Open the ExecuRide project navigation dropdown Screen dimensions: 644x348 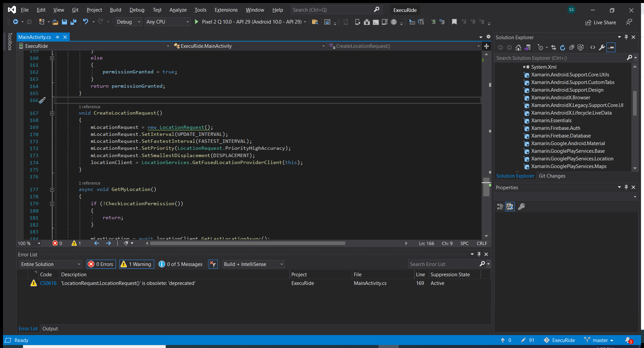[x=94, y=46]
